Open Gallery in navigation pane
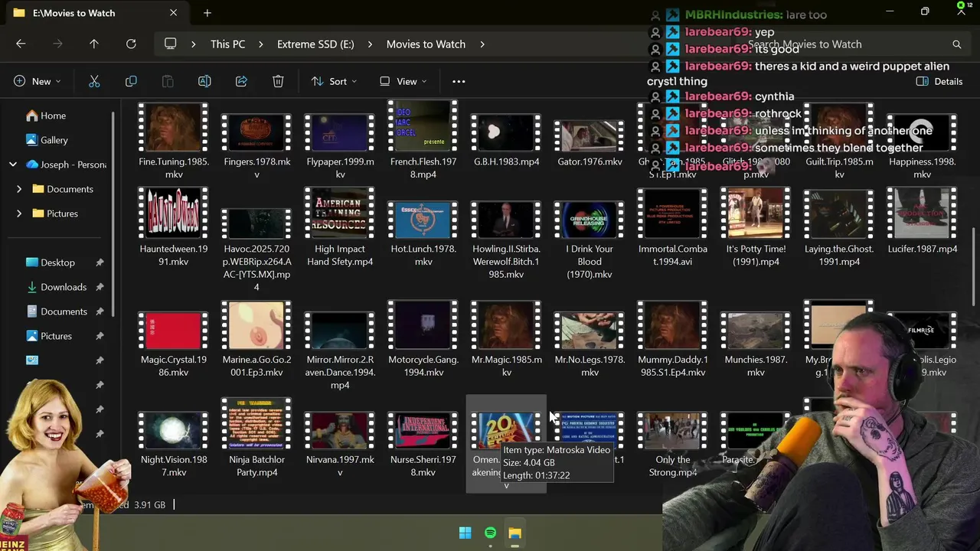Viewport: 980px width, 551px height. click(x=47, y=140)
